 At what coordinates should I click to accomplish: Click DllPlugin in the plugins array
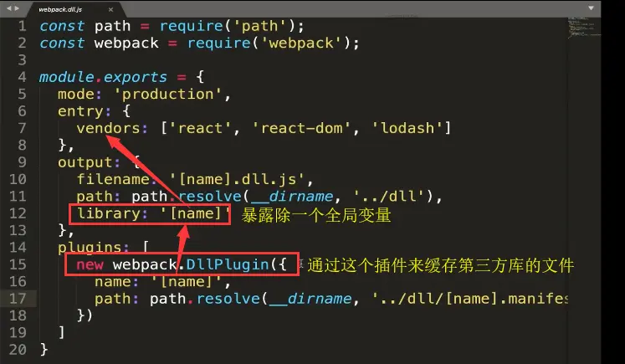click(228, 264)
